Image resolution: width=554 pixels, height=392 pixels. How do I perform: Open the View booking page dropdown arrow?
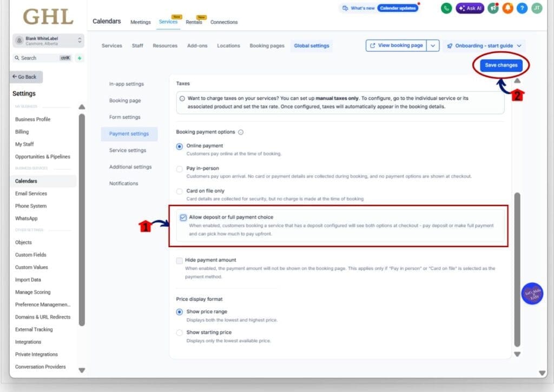point(433,45)
